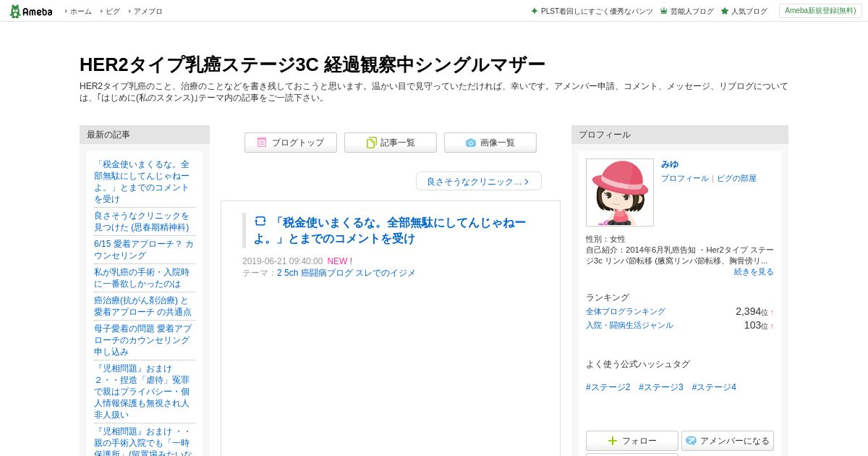The height and width of the screenshot is (456, 868).
Task: Open 画像一覧 image list
Action: [x=490, y=143]
